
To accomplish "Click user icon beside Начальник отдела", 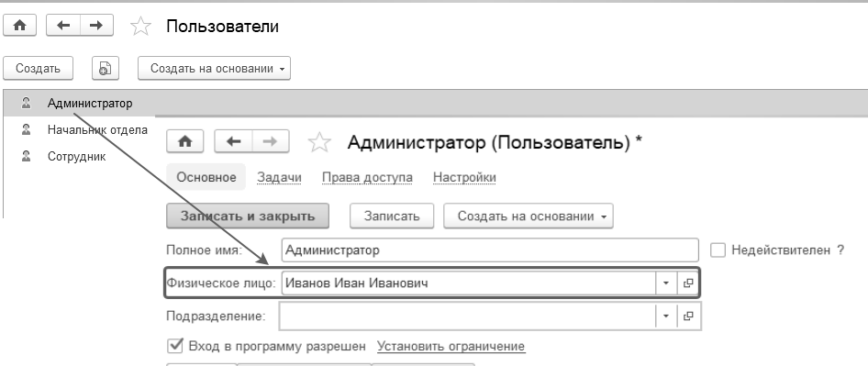I will click(26, 130).
